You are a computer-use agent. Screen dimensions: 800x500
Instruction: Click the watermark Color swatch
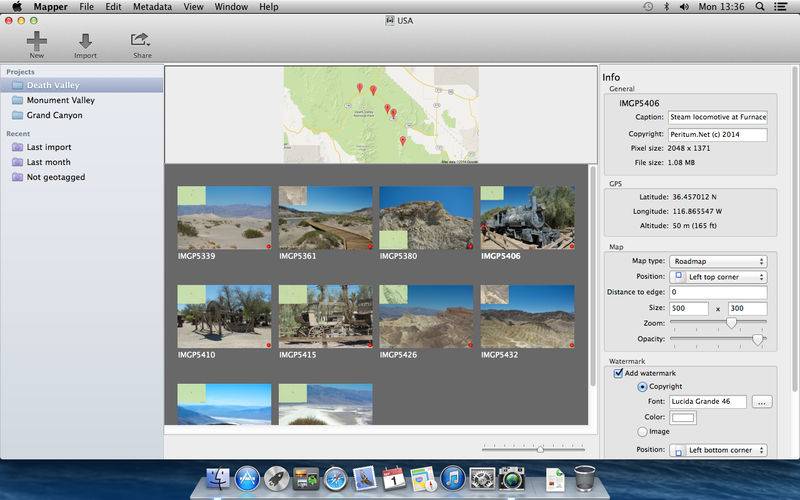pos(683,417)
